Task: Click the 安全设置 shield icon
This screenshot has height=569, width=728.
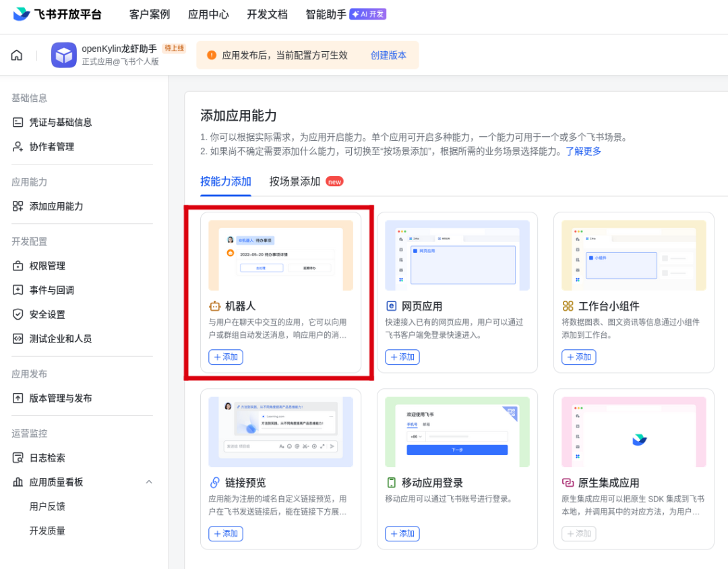Action: click(x=18, y=314)
